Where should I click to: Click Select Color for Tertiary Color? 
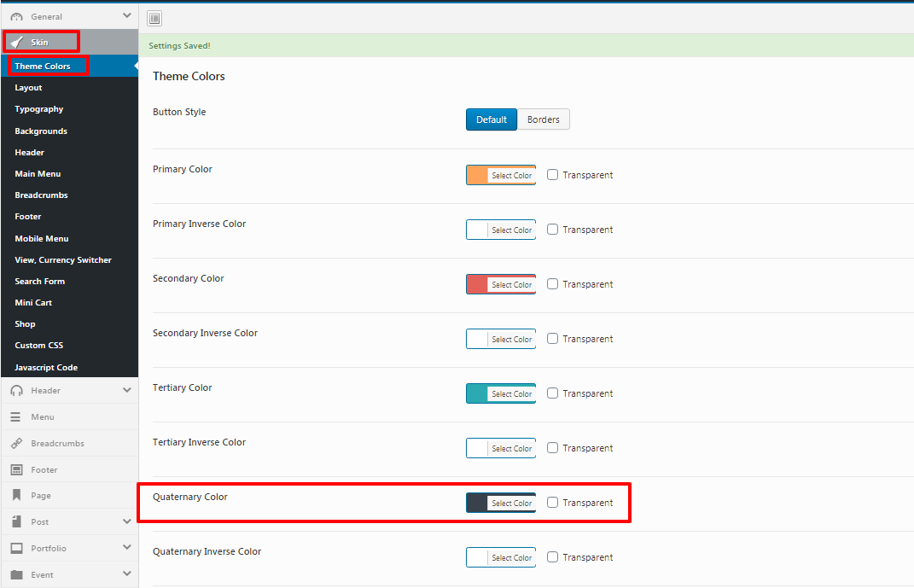(511, 394)
